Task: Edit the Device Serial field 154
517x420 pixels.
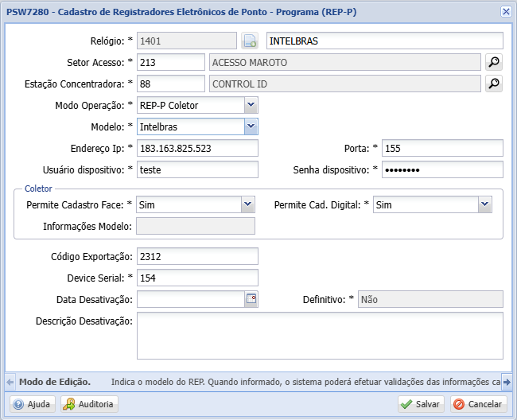Action: click(197, 278)
